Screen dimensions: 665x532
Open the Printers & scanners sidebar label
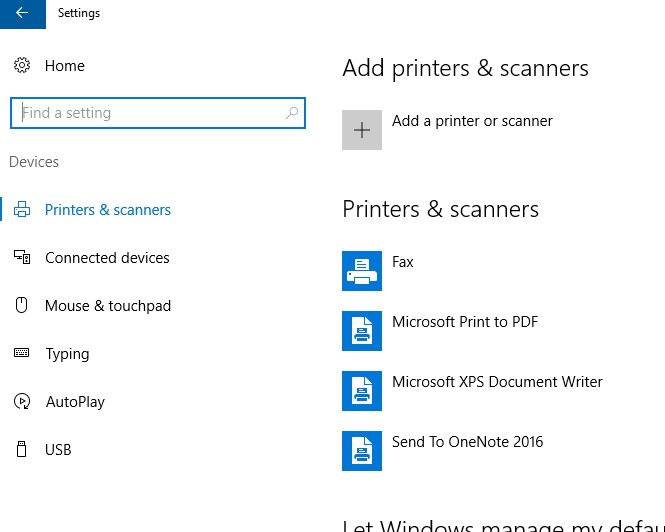point(108,210)
